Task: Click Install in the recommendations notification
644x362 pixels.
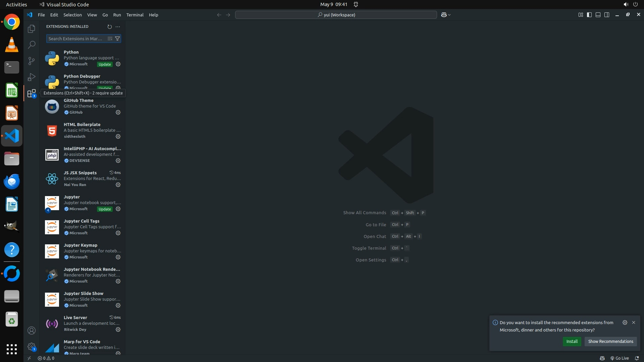Action: pyautogui.click(x=572, y=341)
